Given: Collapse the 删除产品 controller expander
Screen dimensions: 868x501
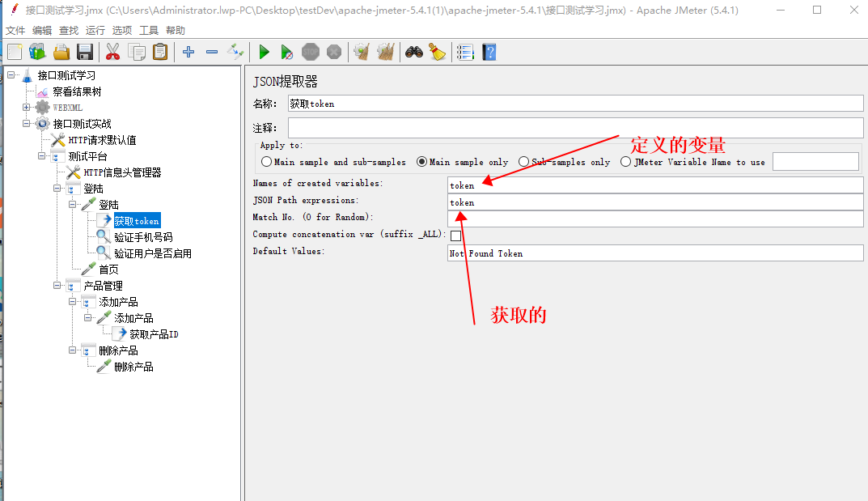Looking at the screenshot, I should [x=73, y=350].
